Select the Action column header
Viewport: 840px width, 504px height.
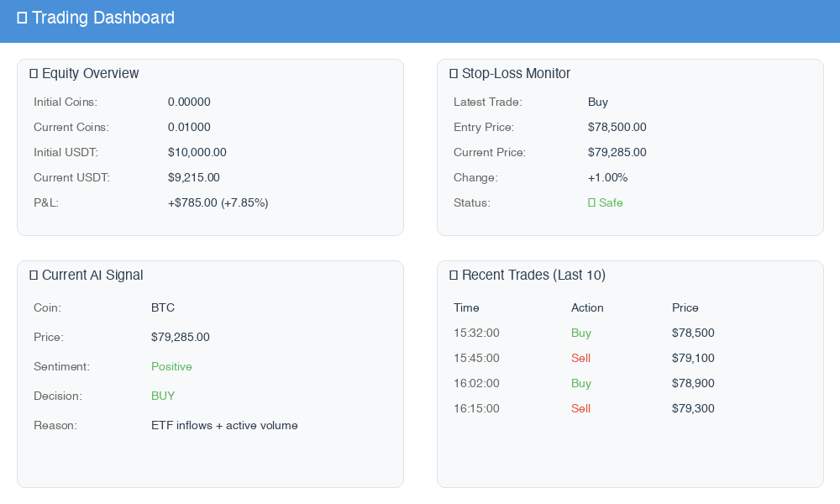[x=587, y=307]
